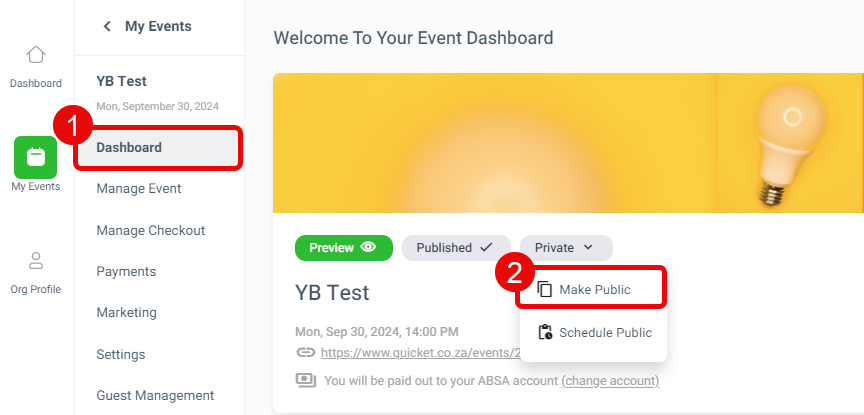
Task: Click the copy icon beside Make Public
Action: [544, 289]
